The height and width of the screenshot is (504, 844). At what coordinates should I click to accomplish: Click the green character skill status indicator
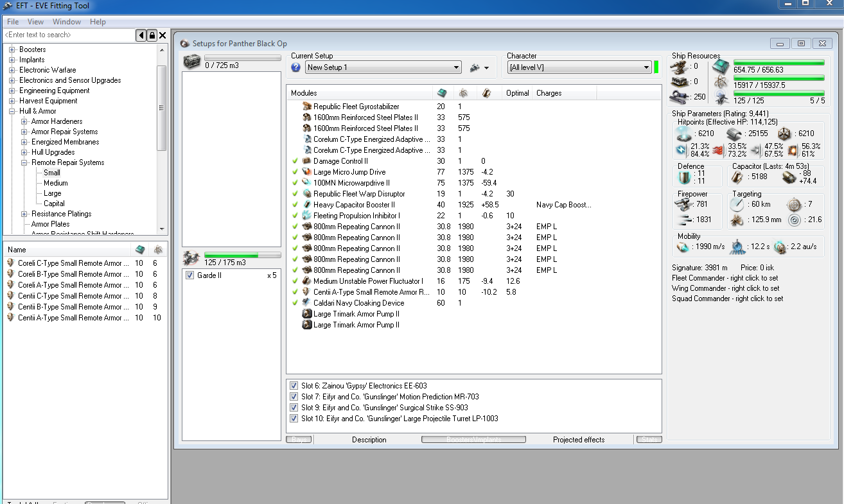(656, 67)
